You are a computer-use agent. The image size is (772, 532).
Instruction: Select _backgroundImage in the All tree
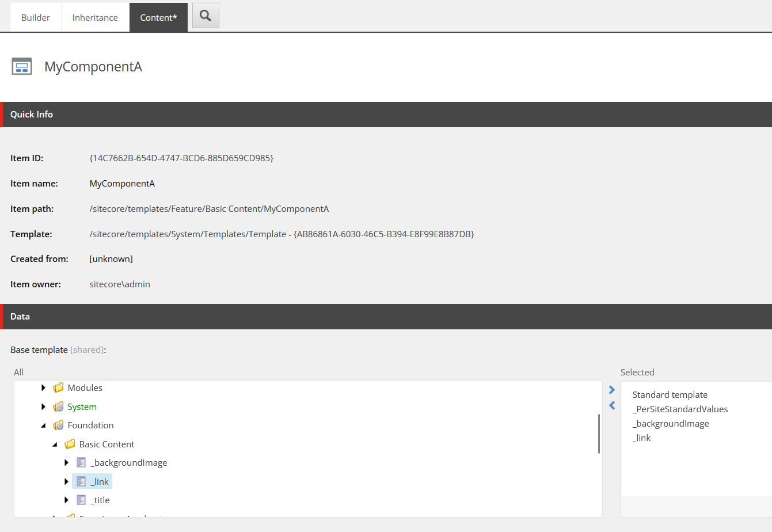(x=129, y=463)
